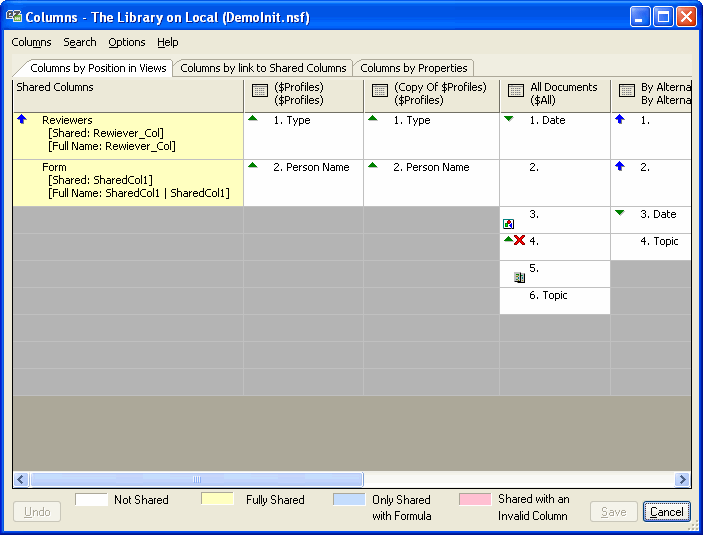Click the horizontal scrollbar right arrow
703x535 pixels.
click(683, 480)
